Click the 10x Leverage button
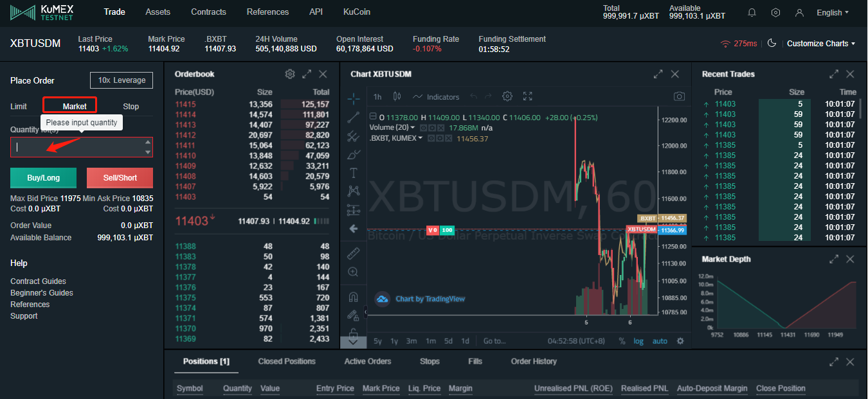Image resolution: width=868 pixels, height=399 pixels. point(122,80)
